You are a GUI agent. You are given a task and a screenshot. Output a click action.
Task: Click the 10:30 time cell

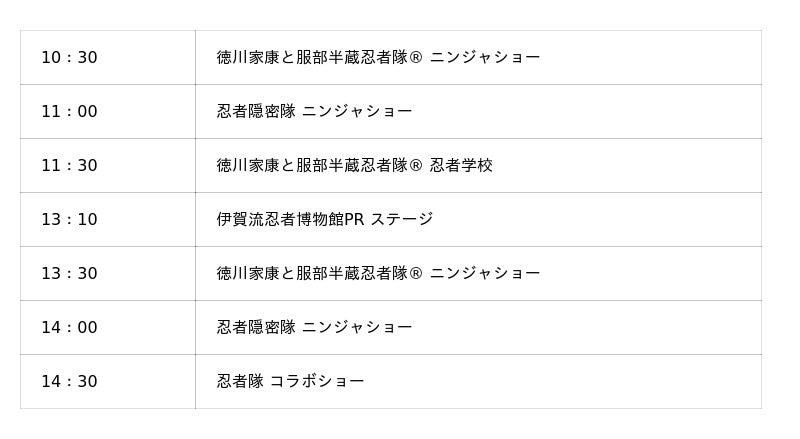point(69,58)
